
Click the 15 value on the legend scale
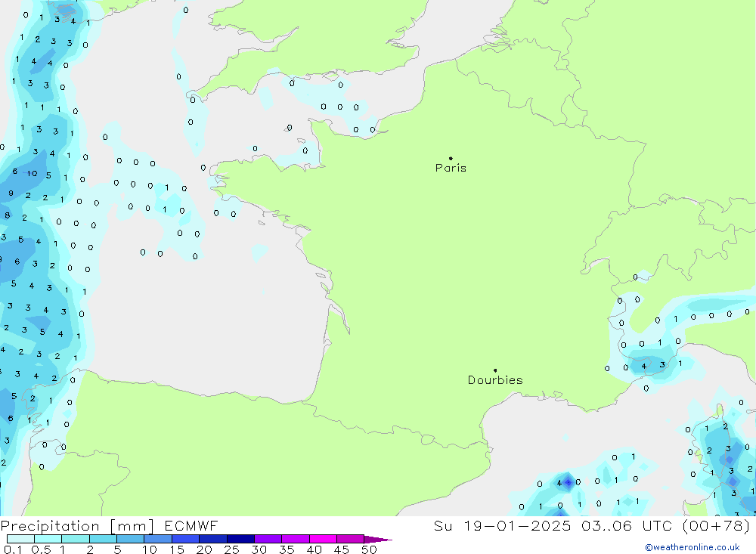click(177, 549)
